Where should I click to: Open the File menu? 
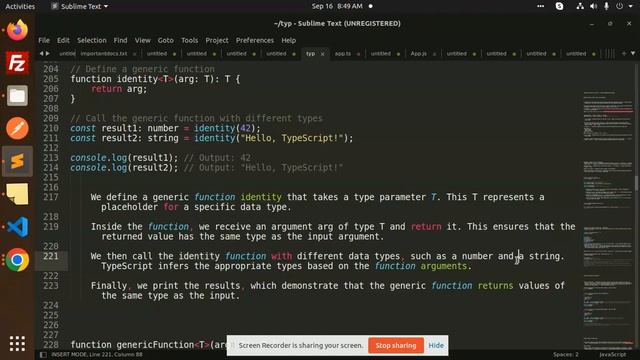pyautogui.click(x=44, y=40)
